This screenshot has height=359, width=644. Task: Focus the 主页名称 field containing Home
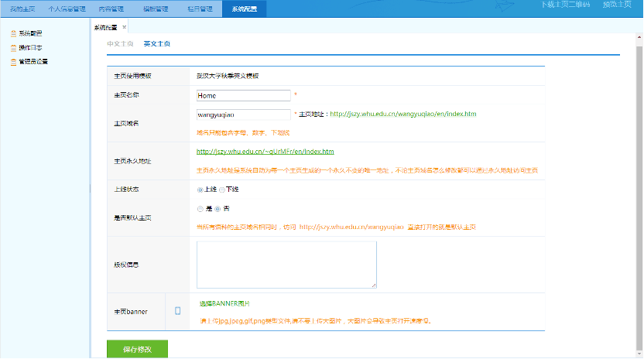[244, 96]
